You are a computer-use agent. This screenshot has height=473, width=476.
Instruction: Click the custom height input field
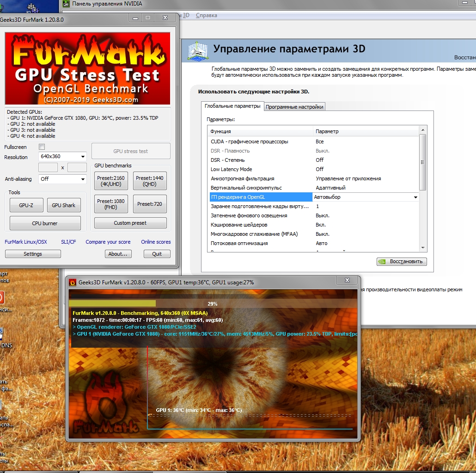pyautogui.click(x=77, y=167)
